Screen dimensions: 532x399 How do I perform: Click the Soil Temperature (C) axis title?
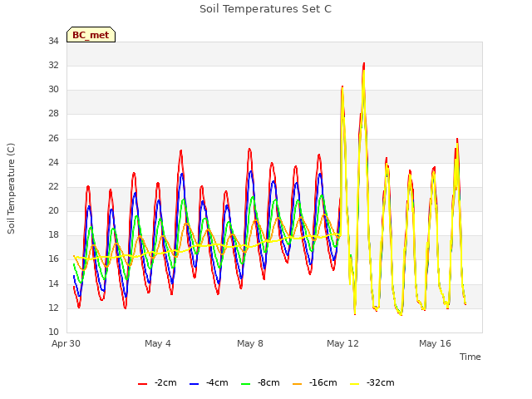[x=11, y=189]
